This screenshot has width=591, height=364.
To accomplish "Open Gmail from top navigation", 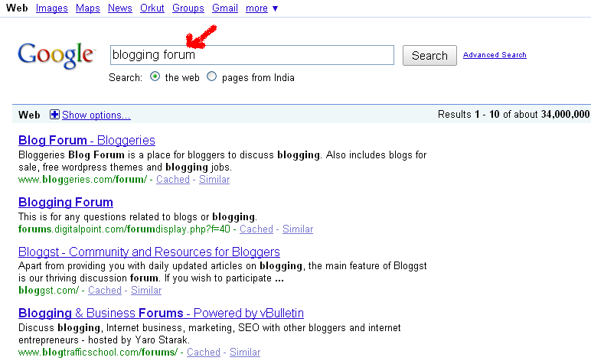I will pos(225,8).
